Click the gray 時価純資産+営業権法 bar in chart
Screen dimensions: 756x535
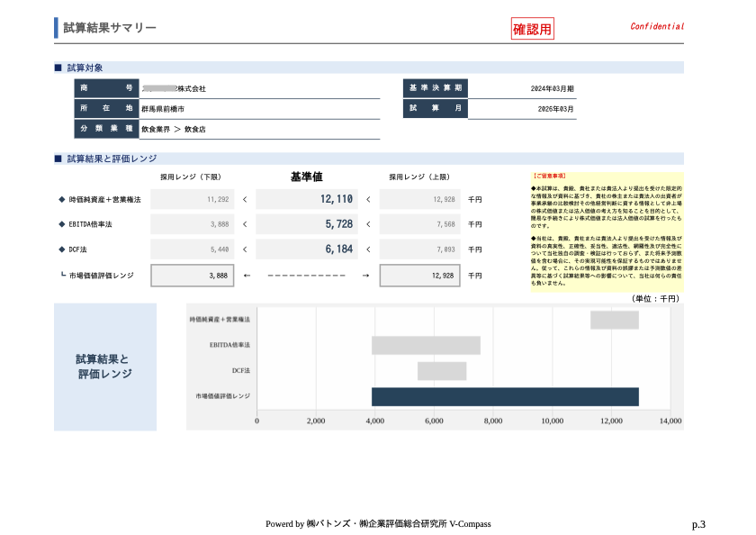click(615, 320)
